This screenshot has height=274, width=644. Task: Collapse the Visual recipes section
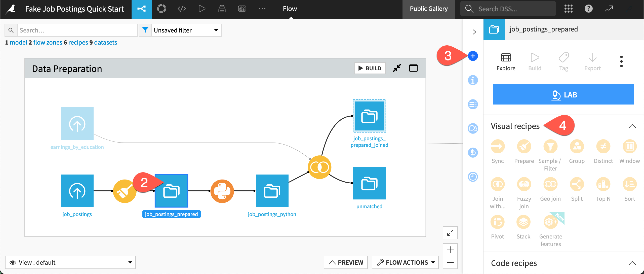[x=632, y=126]
